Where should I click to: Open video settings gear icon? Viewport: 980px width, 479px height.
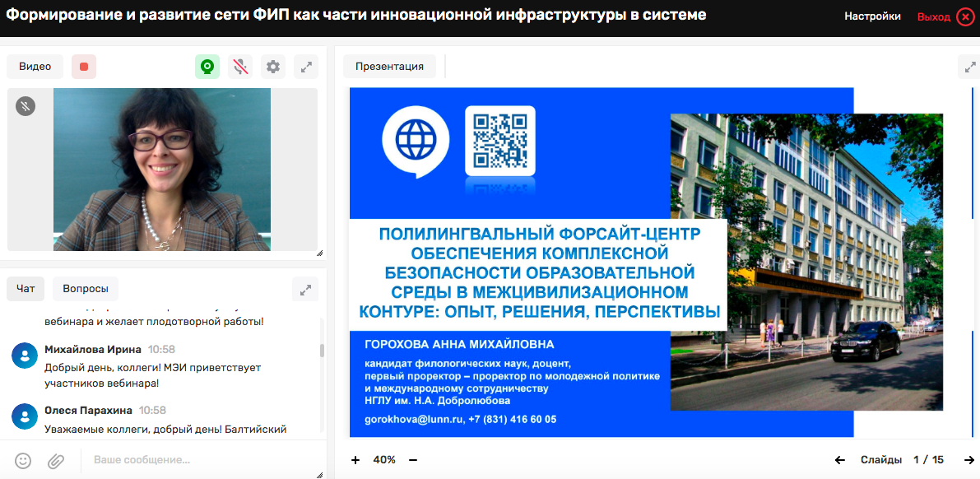[273, 67]
